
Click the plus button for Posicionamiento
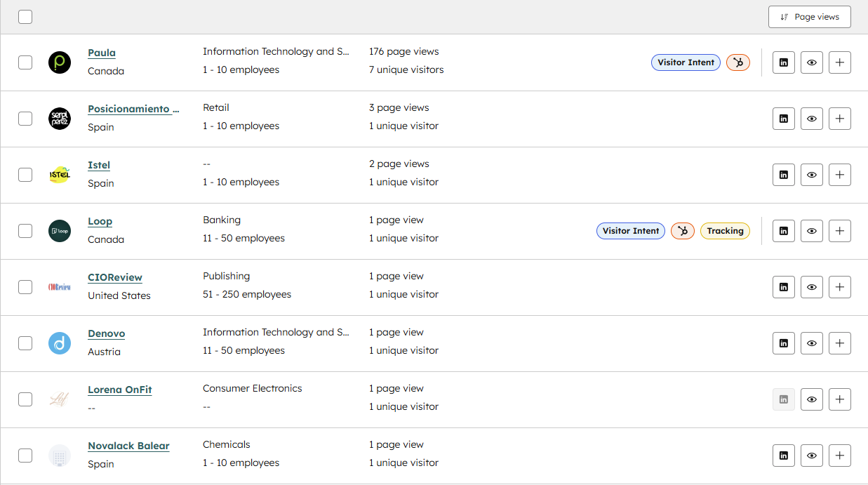click(x=840, y=119)
